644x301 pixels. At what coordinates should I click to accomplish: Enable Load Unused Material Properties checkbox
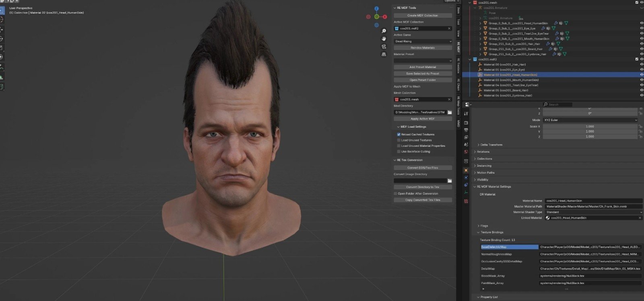(398, 146)
